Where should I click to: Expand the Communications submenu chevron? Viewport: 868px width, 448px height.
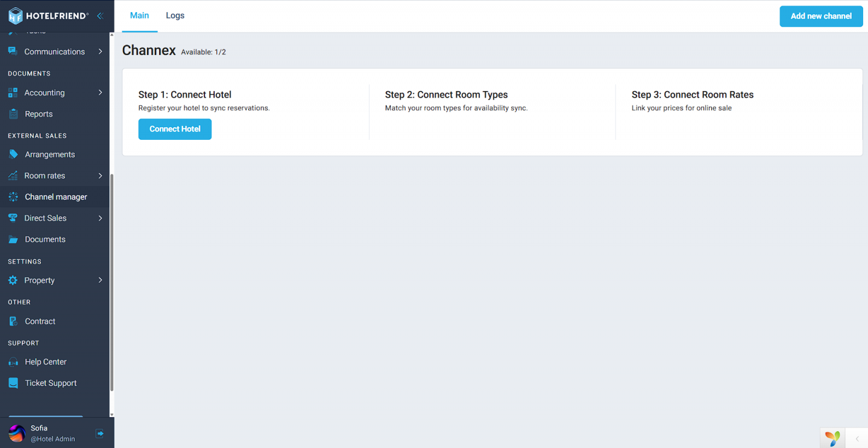(x=100, y=52)
